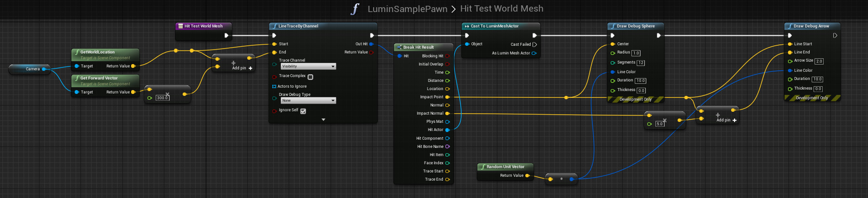The height and width of the screenshot is (198, 868).
Task: Click the Camera variable node output pin
Action: point(44,69)
